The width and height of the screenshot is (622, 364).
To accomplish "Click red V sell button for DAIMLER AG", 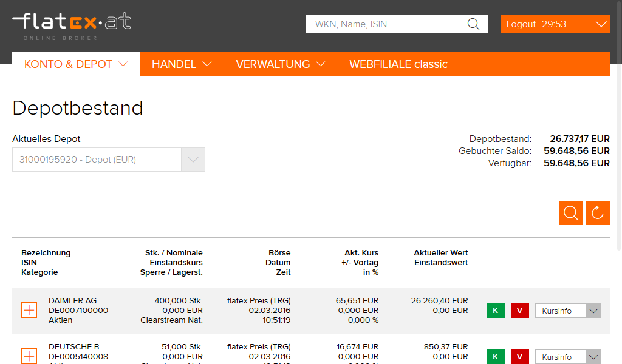I will [520, 311].
